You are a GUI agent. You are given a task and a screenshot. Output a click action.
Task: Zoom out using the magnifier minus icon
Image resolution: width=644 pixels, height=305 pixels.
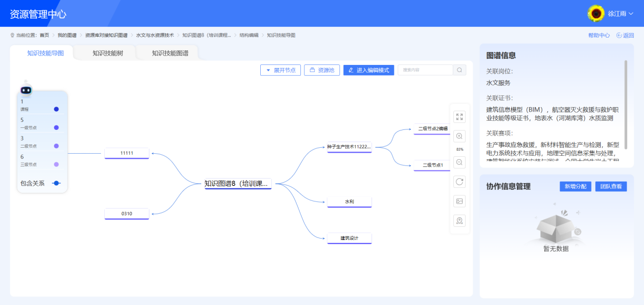pos(459,162)
